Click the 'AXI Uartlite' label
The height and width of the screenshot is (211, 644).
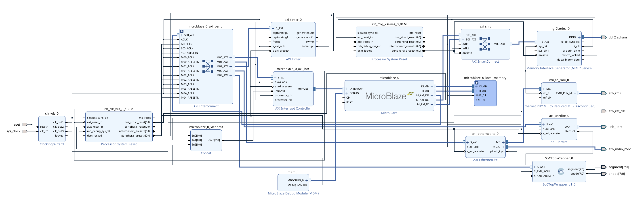pyautogui.click(x=559, y=142)
